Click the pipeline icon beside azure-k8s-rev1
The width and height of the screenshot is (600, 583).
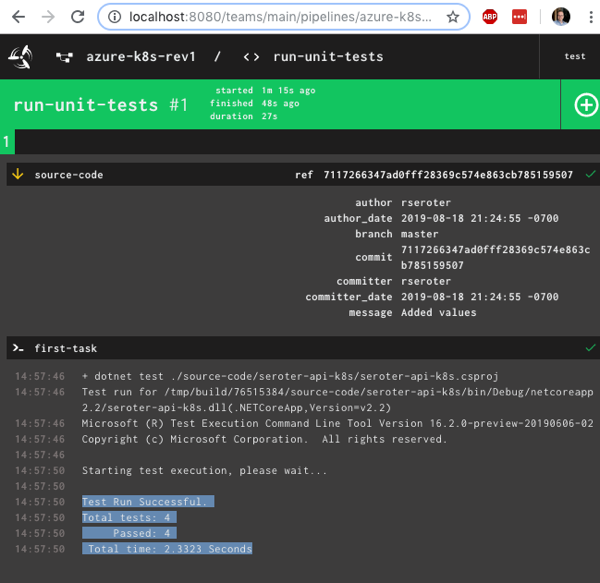64,57
